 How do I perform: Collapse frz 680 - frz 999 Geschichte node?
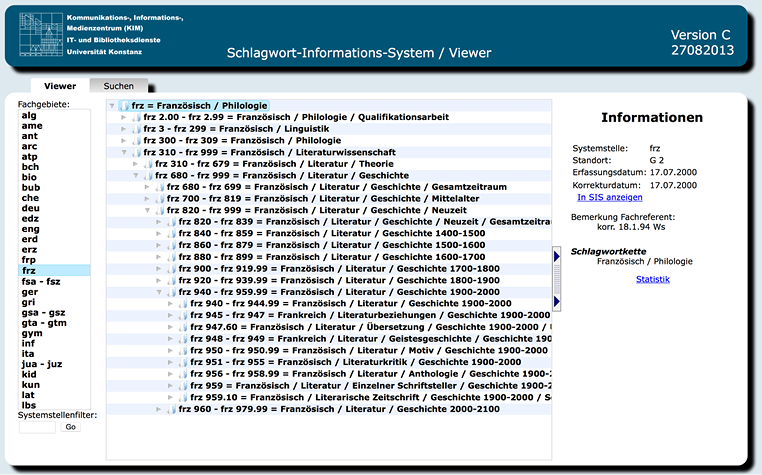point(136,176)
